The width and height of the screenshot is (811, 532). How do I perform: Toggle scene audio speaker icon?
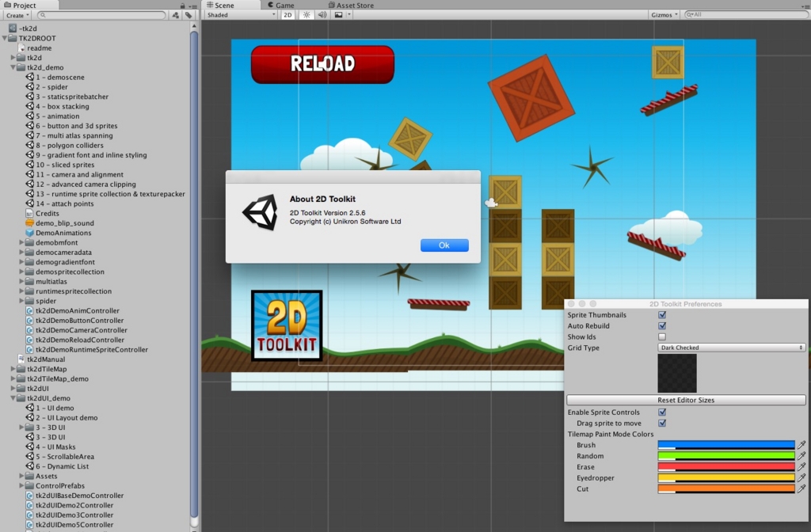[x=322, y=15]
